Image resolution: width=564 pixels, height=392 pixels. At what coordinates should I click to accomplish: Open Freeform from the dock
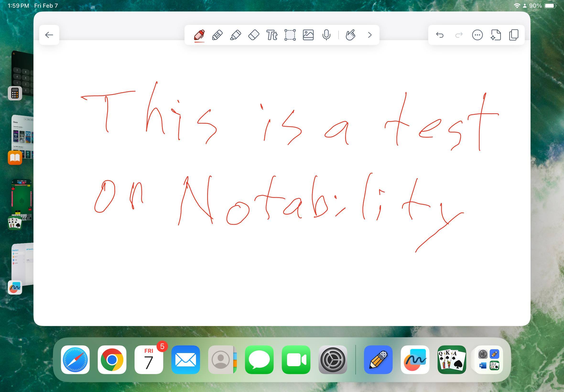(x=415, y=359)
